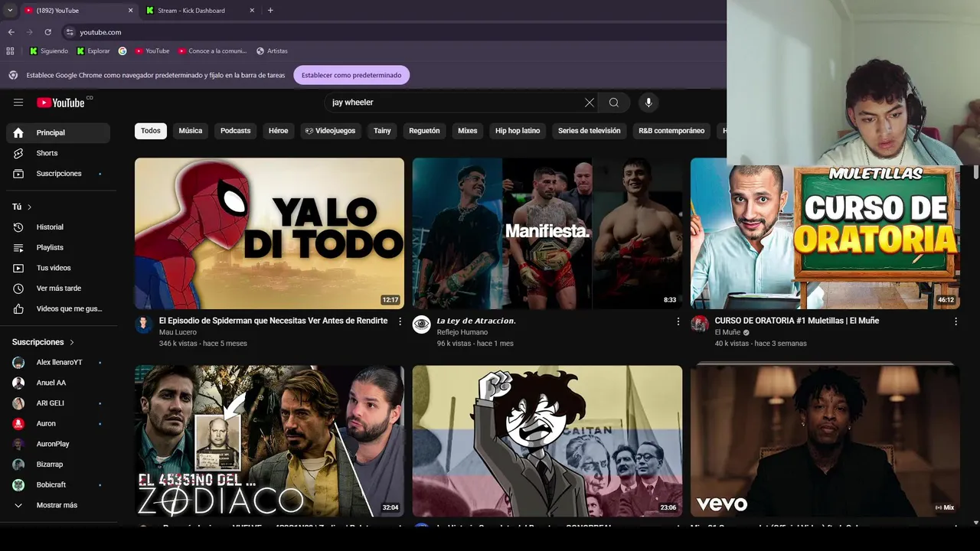The image size is (980, 551).
Task: Expand Mostrar más subscriptions list
Action: point(58,505)
